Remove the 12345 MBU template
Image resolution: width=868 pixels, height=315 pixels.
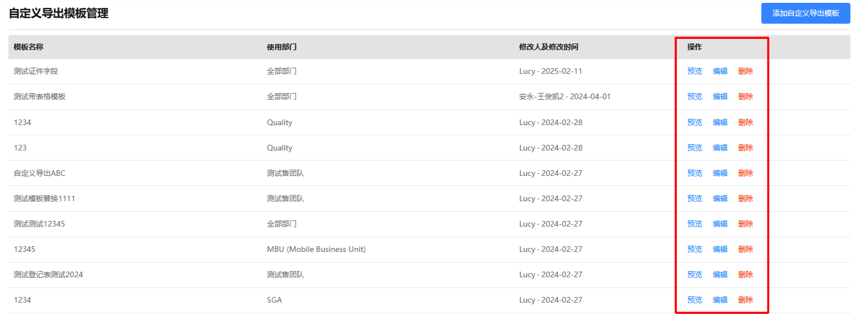pyautogui.click(x=746, y=249)
